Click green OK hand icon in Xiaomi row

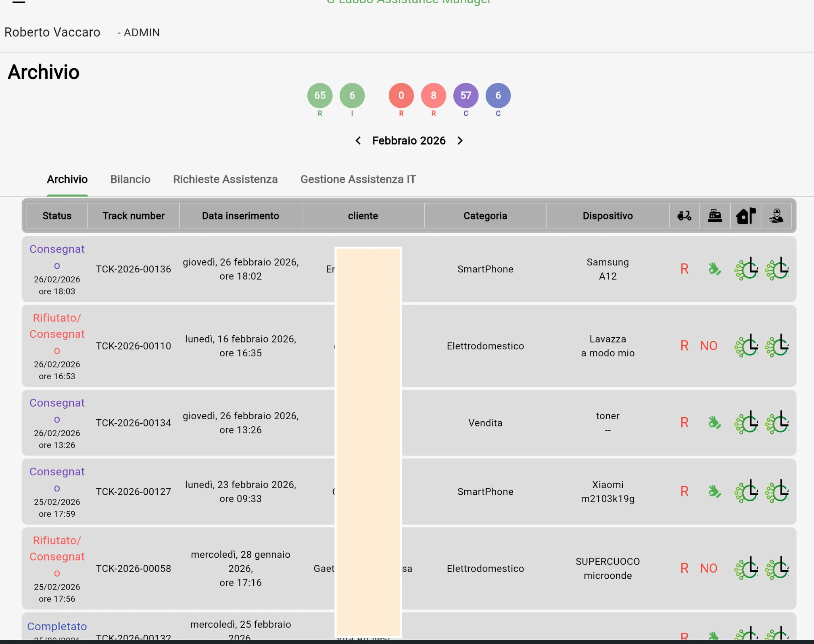[x=714, y=491]
